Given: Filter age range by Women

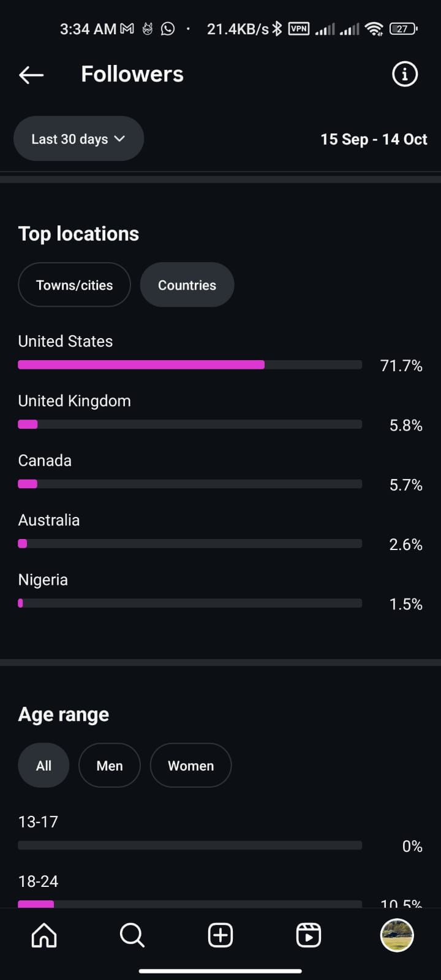Looking at the screenshot, I should [190, 766].
